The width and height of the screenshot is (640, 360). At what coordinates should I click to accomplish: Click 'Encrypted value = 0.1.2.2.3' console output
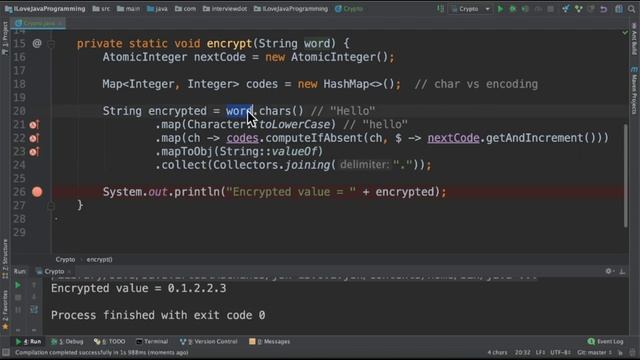(138, 289)
